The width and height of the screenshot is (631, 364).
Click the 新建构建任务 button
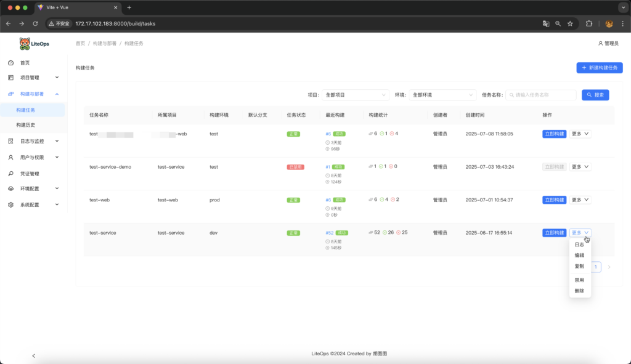600,68
